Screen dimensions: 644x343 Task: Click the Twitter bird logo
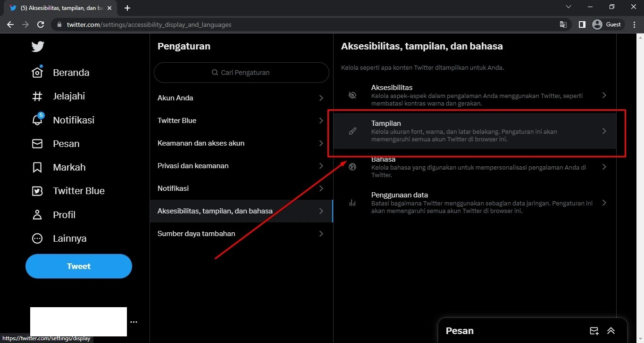pos(38,46)
